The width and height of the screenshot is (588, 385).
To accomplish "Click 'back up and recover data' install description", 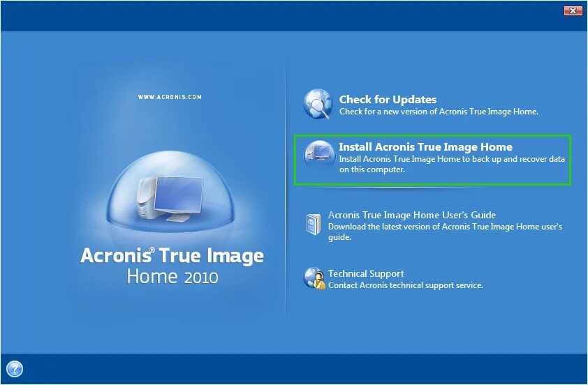I will click(452, 164).
